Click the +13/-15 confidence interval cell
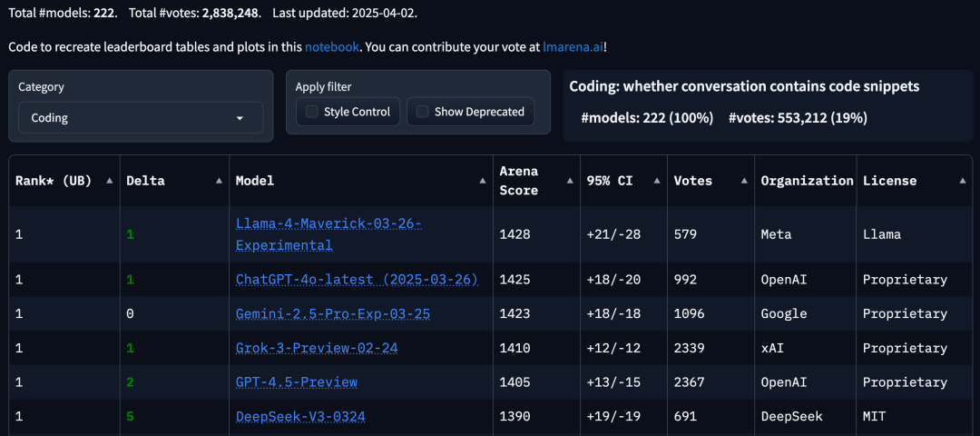 point(623,382)
